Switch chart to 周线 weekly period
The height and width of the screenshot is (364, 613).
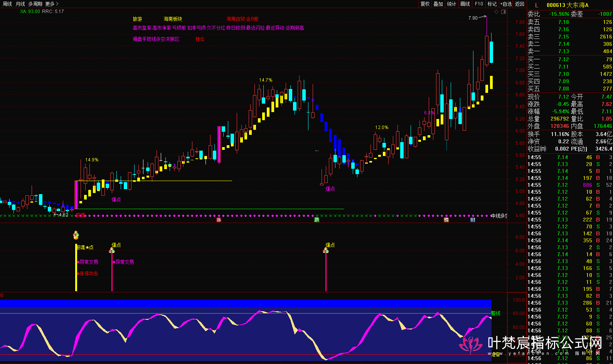(x=7, y=4)
